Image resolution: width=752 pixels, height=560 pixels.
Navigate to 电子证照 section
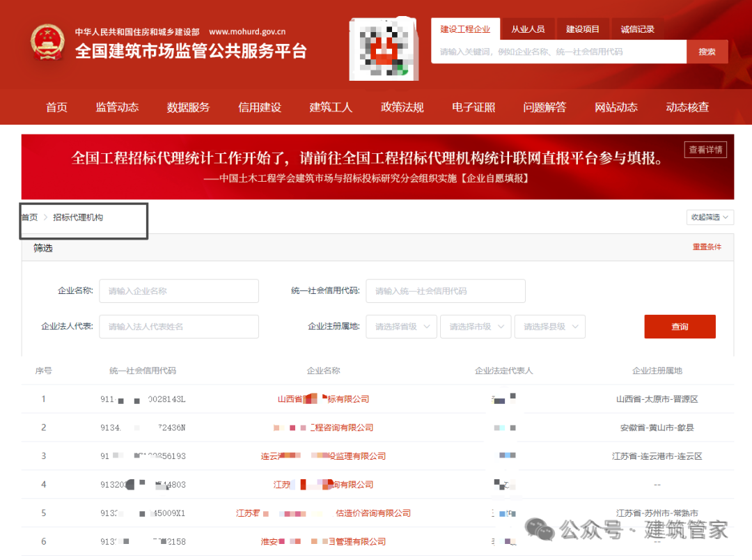tap(473, 107)
